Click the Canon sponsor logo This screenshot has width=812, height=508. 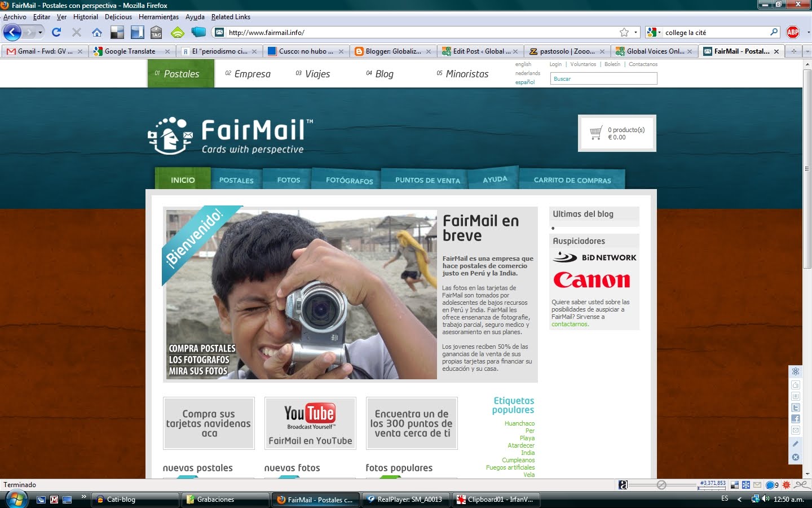point(592,280)
